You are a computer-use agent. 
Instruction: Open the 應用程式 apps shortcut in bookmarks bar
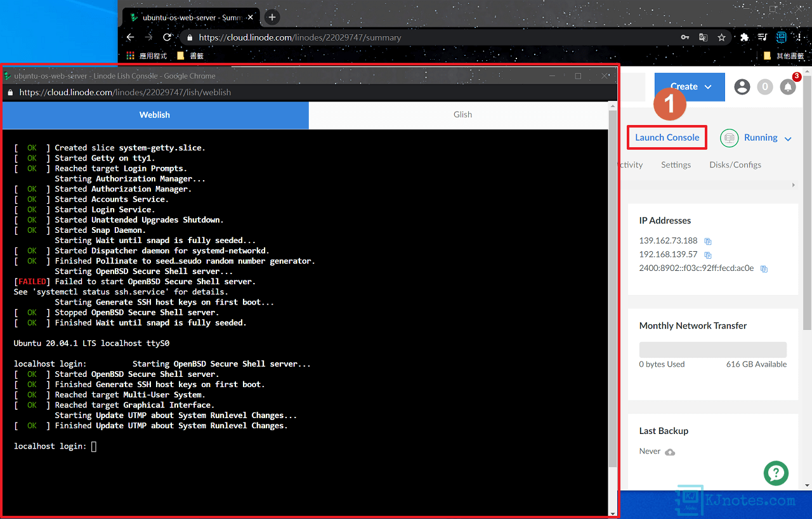147,56
